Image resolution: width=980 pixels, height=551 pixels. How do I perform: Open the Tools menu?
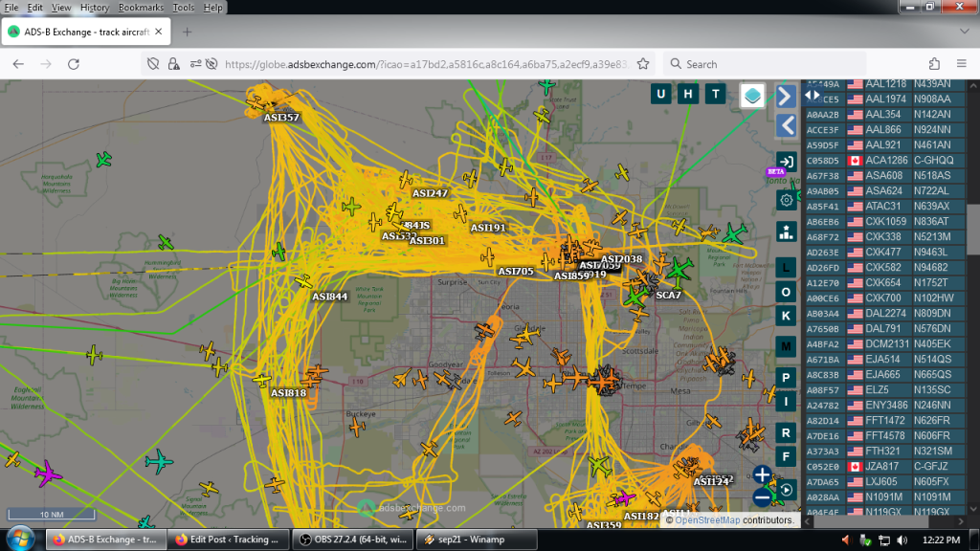click(x=183, y=8)
